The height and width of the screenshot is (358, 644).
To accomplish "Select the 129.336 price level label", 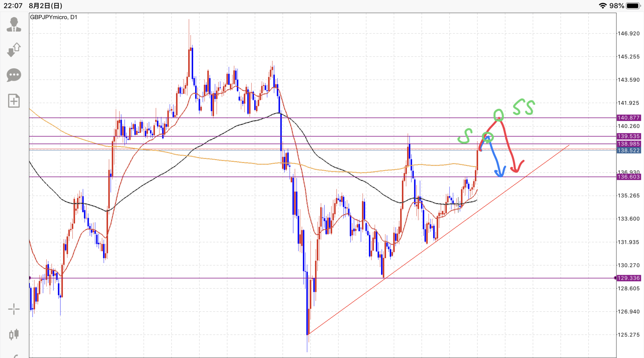I will (x=629, y=278).
